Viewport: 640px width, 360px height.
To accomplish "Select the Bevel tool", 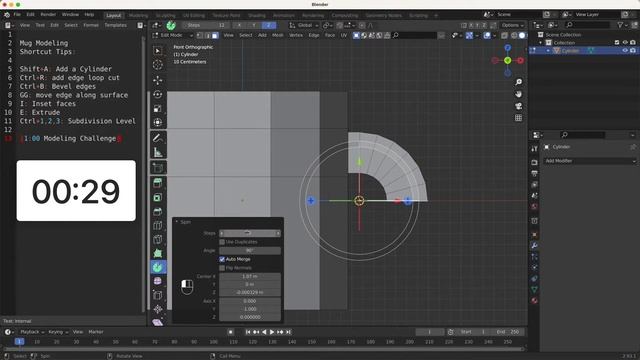I will tap(158, 211).
